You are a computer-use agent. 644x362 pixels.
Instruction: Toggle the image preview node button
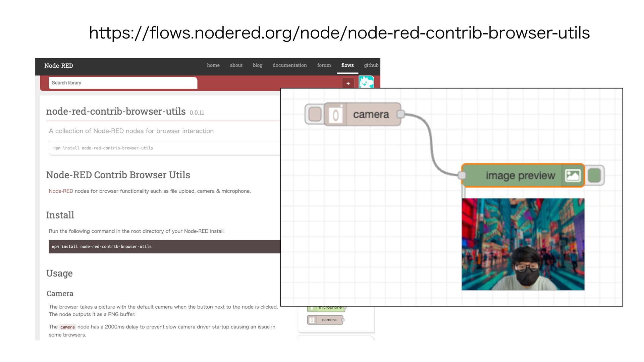click(x=594, y=175)
